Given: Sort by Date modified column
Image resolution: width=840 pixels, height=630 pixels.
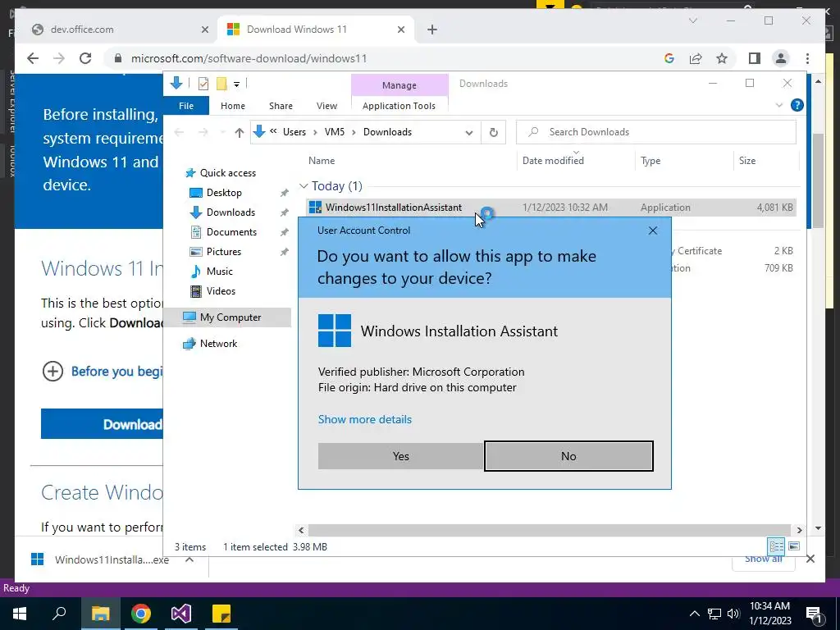Looking at the screenshot, I should pyautogui.click(x=553, y=161).
